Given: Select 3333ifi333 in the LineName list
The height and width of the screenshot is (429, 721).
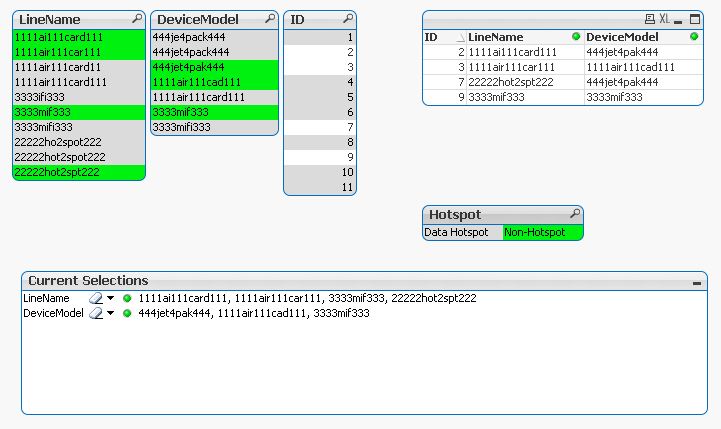Looking at the screenshot, I should (79, 97).
